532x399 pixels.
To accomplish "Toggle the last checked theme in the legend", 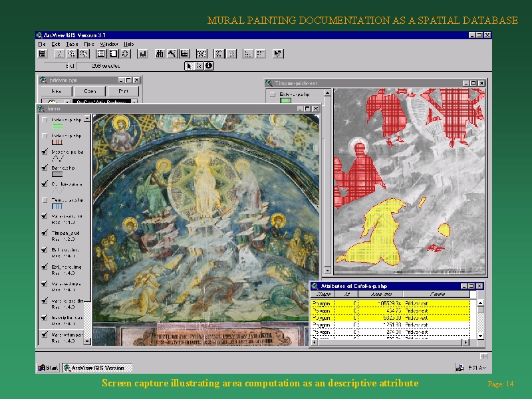I will point(45,334).
